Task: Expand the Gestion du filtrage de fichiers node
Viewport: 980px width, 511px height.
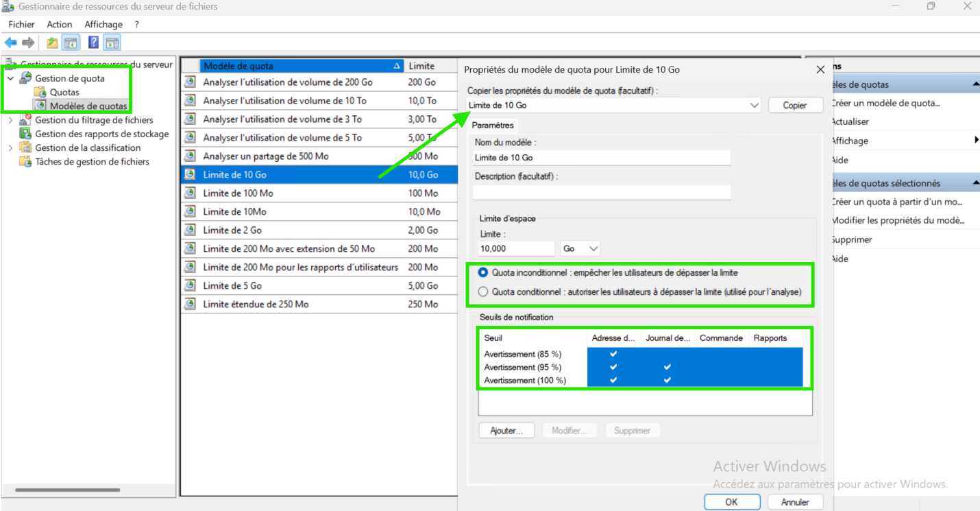Action: (x=10, y=120)
